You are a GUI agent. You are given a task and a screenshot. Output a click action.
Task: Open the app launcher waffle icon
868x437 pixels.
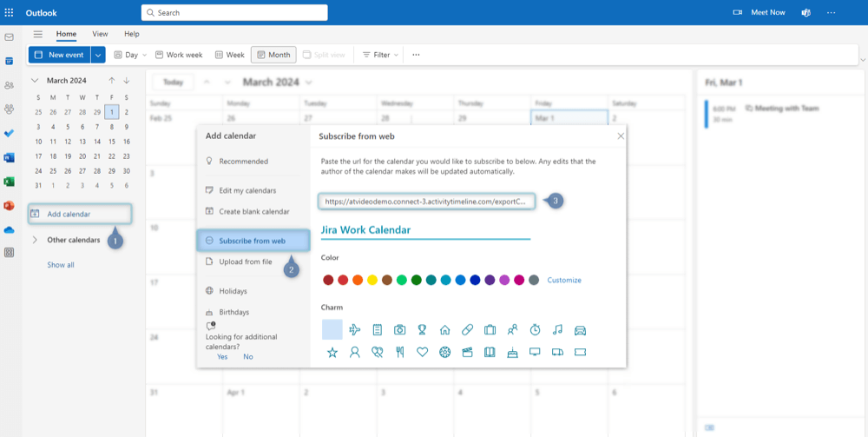tap(9, 12)
